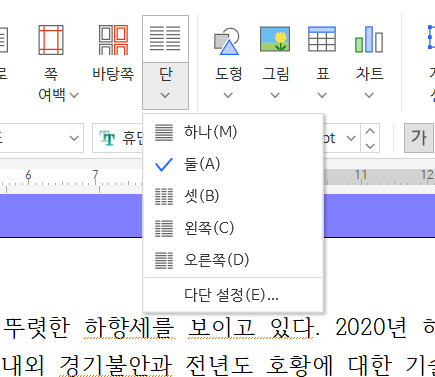Click the 단 column layout icon
The image size is (435, 377).
click(x=165, y=39)
